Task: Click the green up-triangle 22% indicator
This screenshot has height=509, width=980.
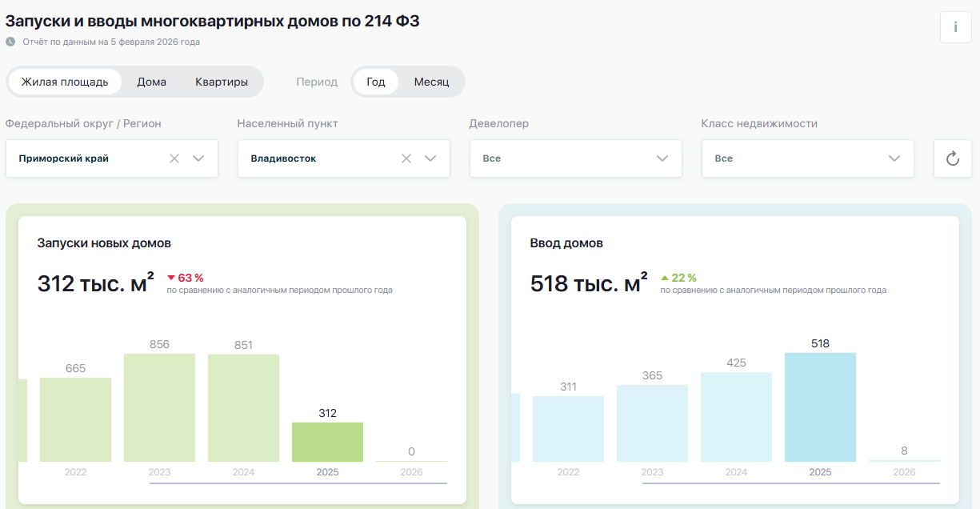Action: pos(665,278)
